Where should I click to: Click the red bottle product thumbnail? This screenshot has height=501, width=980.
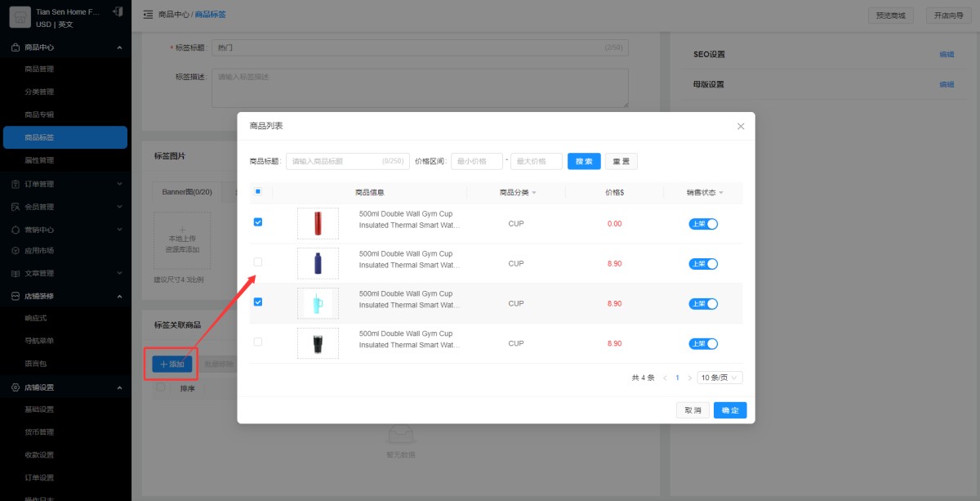point(318,224)
